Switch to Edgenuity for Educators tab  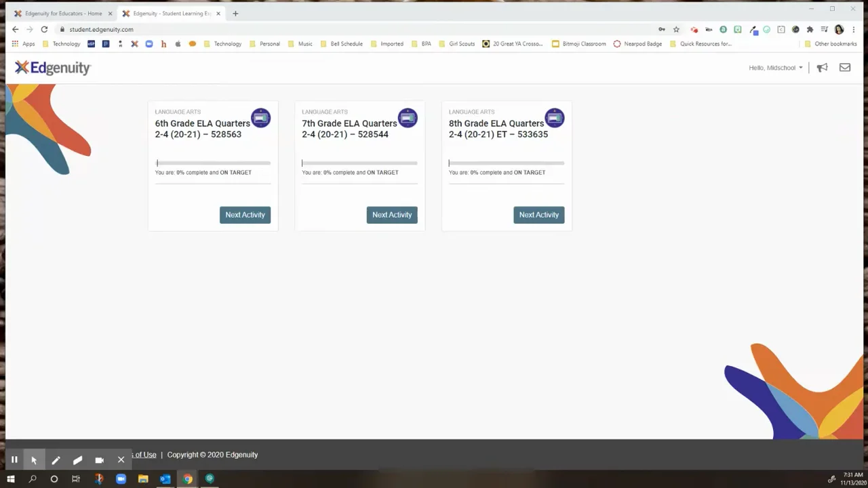pos(63,14)
